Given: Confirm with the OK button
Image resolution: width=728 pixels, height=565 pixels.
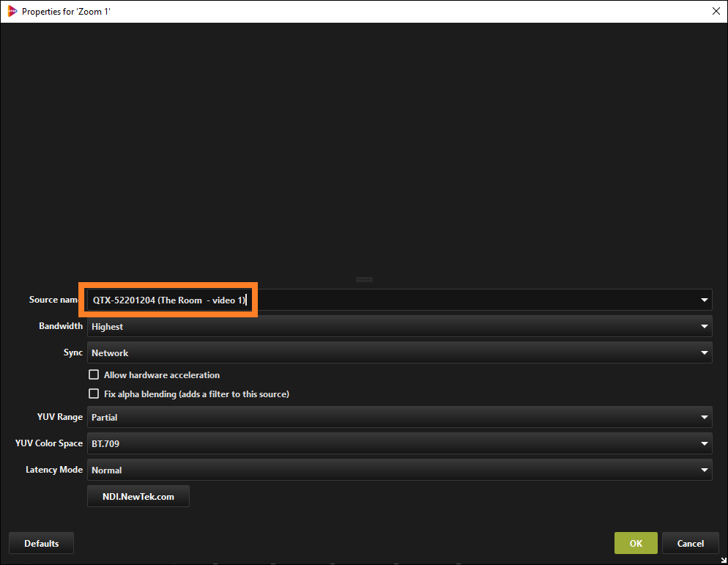Looking at the screenshot, I should click(x=636, y=543).
